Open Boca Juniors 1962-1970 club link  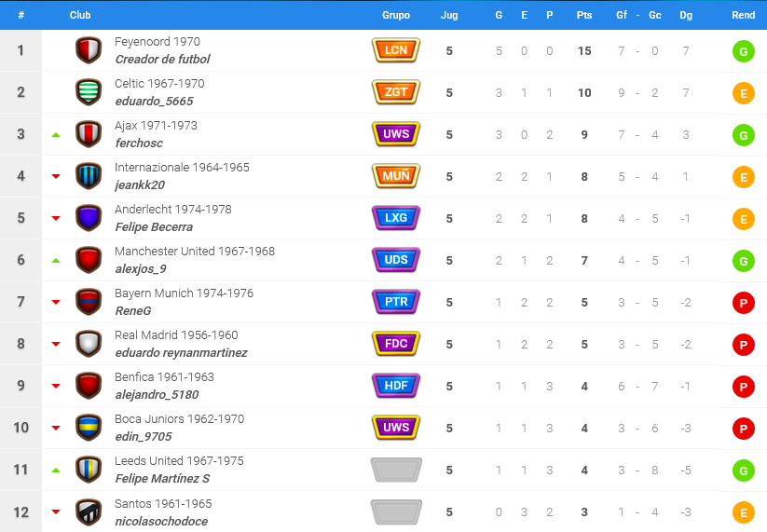(x=179, y=419)
